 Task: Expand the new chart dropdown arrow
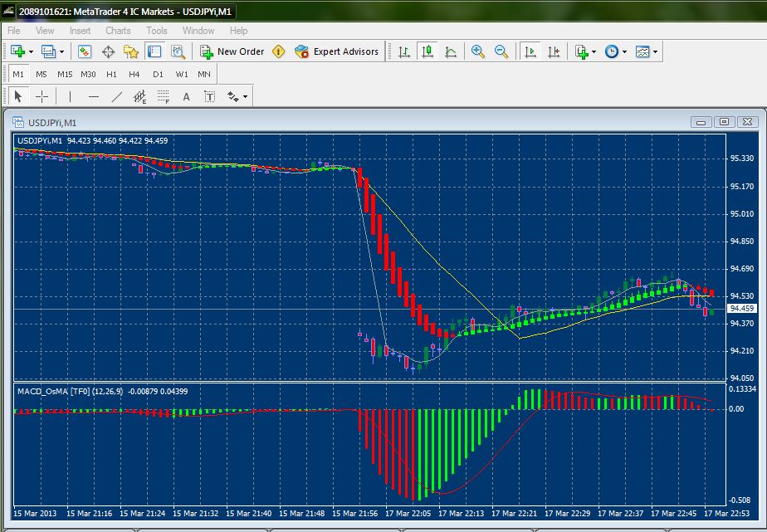click(31, 51)
